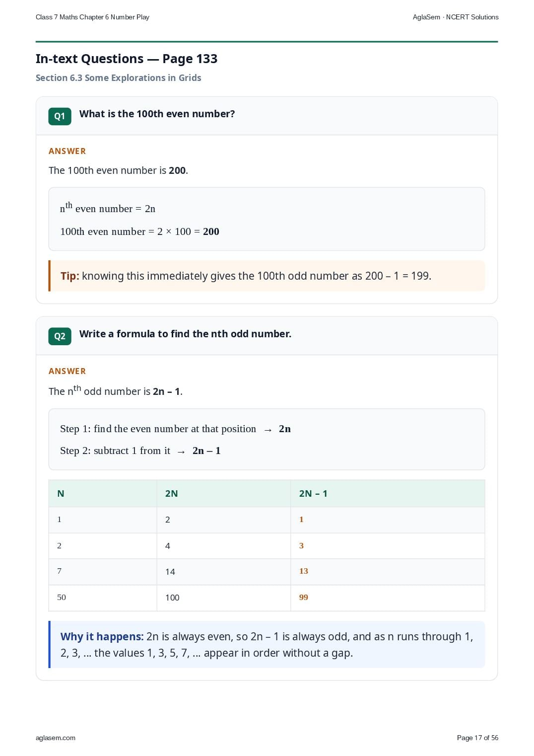Image resolution: width=534 pixels, height=756 pixels.
Task: Click the second ANSWER label
Action: (x=67, y=371)
